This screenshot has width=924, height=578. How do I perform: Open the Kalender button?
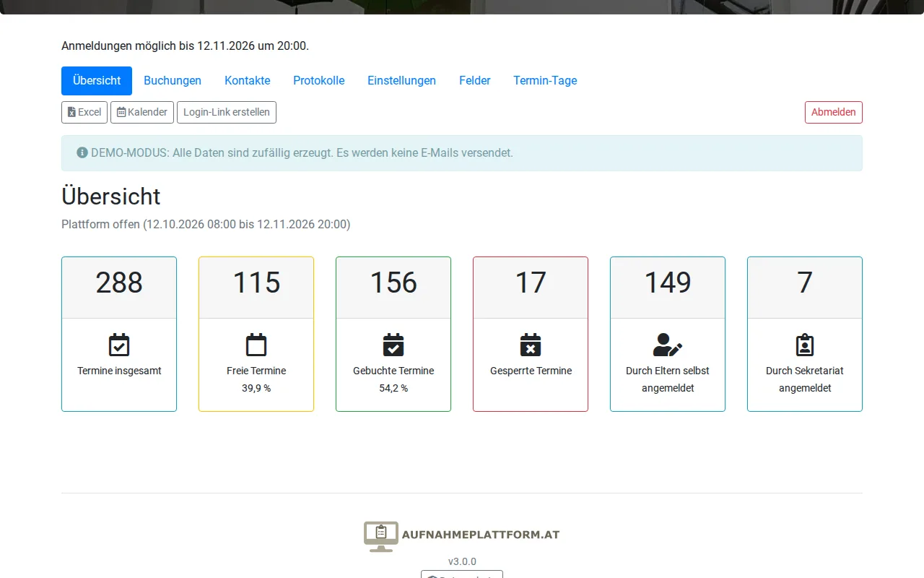click(x=142, y=112)
